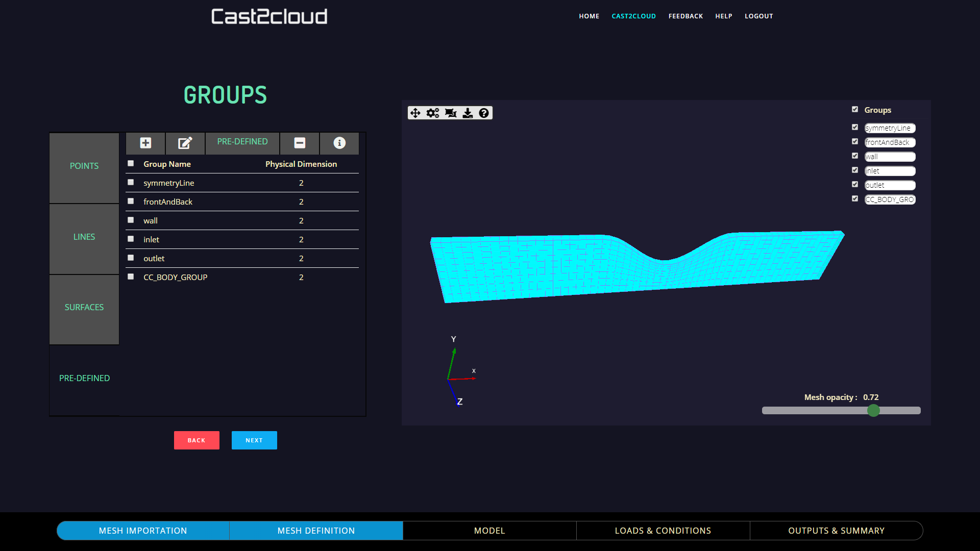Go to the MODEL step
The image size is (980, 551).
pos(489,531)
